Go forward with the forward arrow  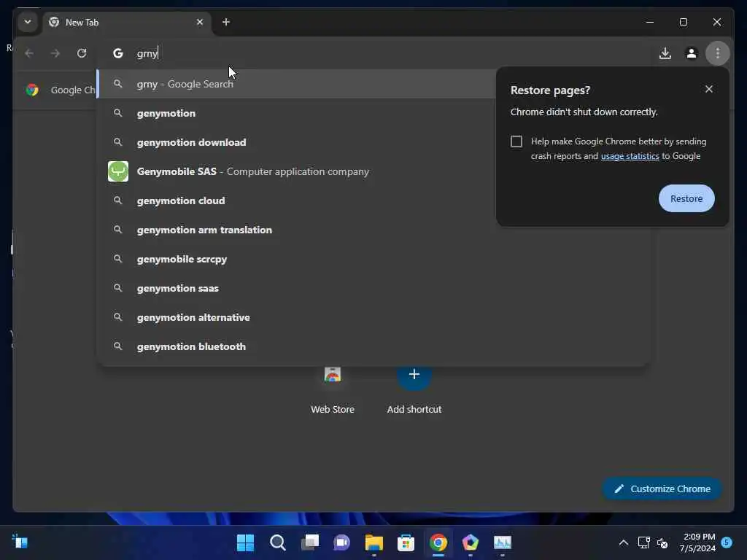pyautogui.click(x=55, y=53)
